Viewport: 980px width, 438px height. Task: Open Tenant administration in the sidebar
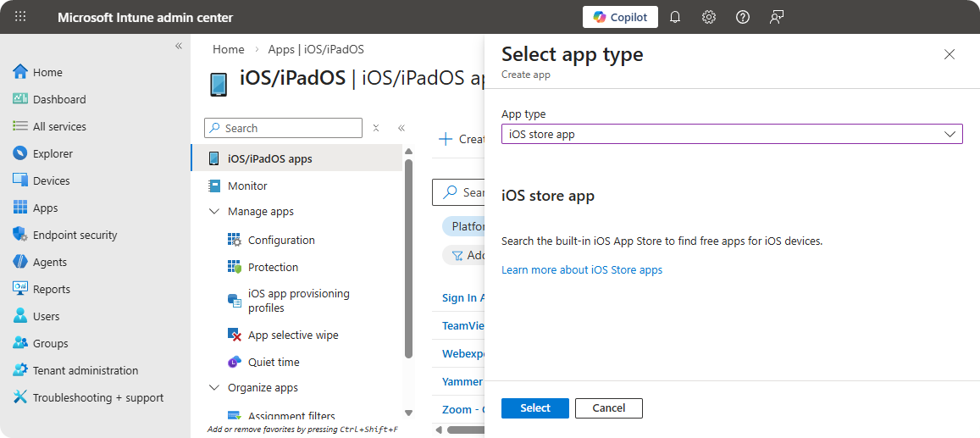click(x=85, y=370)
